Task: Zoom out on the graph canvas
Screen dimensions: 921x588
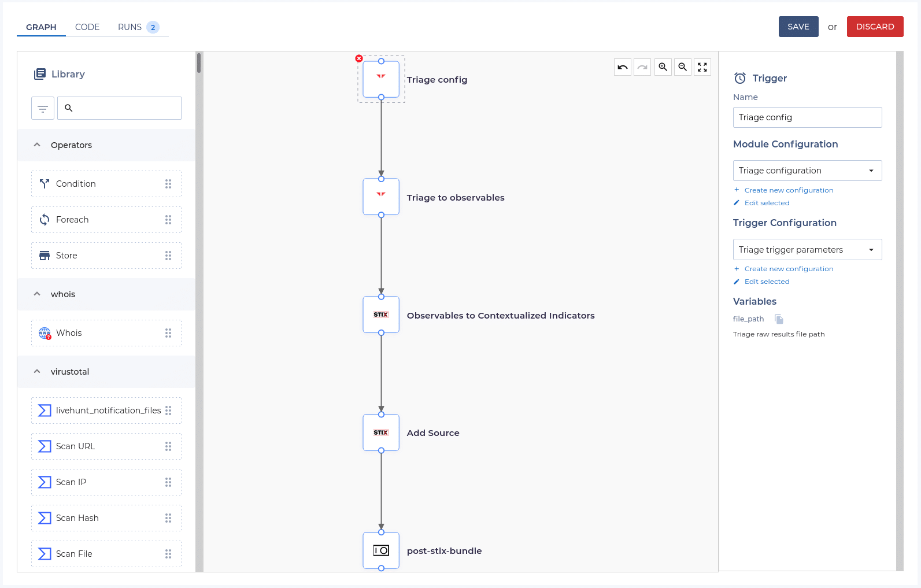Action: (683, 67)
